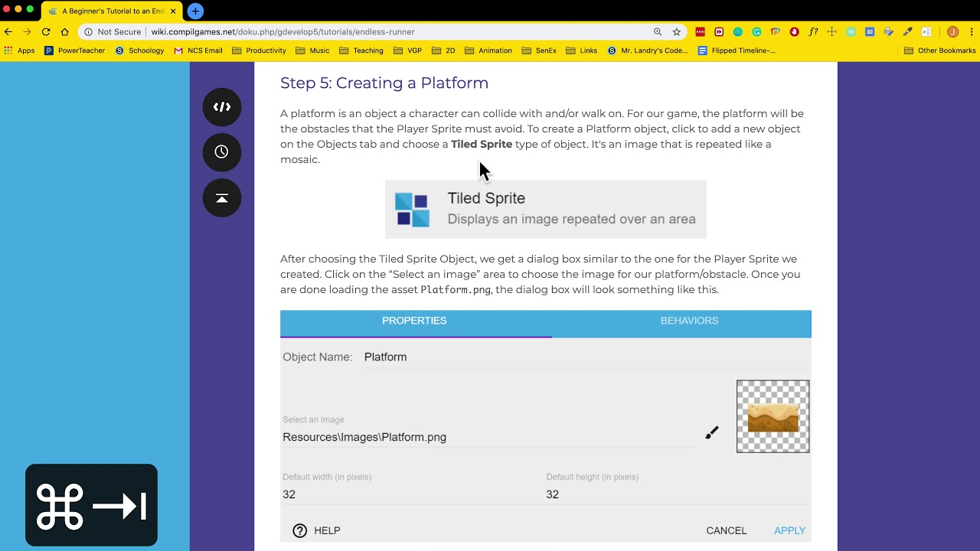Go to browser home page
The height and width of the screenshot is (551, 980).
(x=65, y=31)
